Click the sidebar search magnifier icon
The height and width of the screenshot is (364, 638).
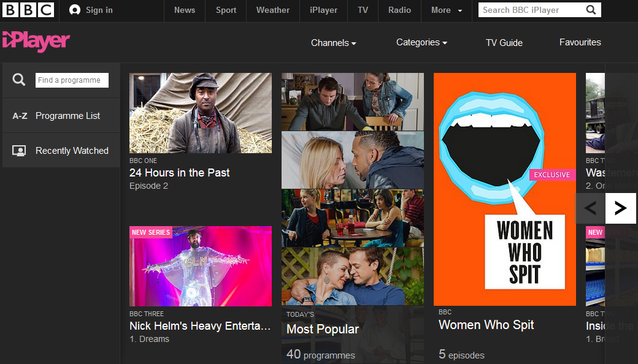click(x=19, y=80)
